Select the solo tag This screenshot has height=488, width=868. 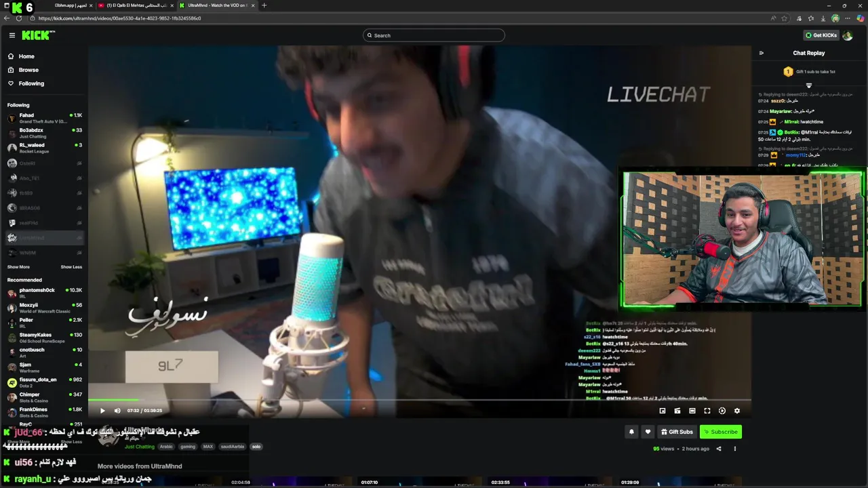point(256,447)
